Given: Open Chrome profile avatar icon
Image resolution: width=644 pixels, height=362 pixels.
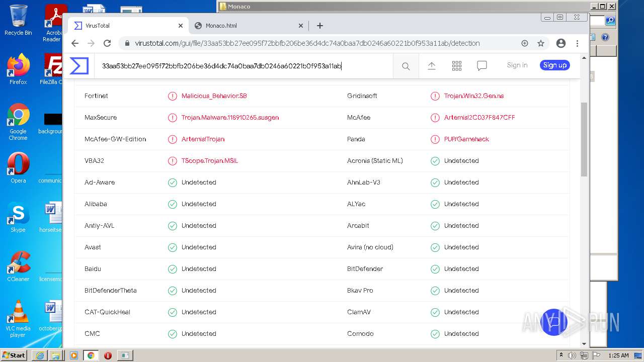Looking at the screenshot, I should (x=561, y=43).
